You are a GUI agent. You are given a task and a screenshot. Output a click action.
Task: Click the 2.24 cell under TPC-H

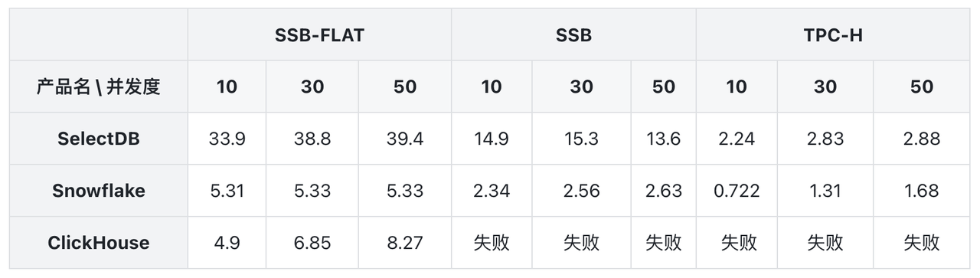pos(737,139)
